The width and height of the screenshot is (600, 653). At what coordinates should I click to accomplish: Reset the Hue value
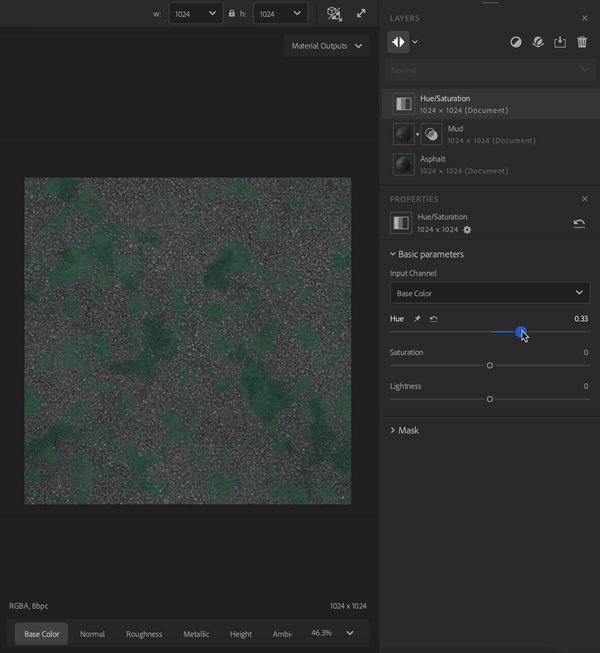(x=433, y=319)
